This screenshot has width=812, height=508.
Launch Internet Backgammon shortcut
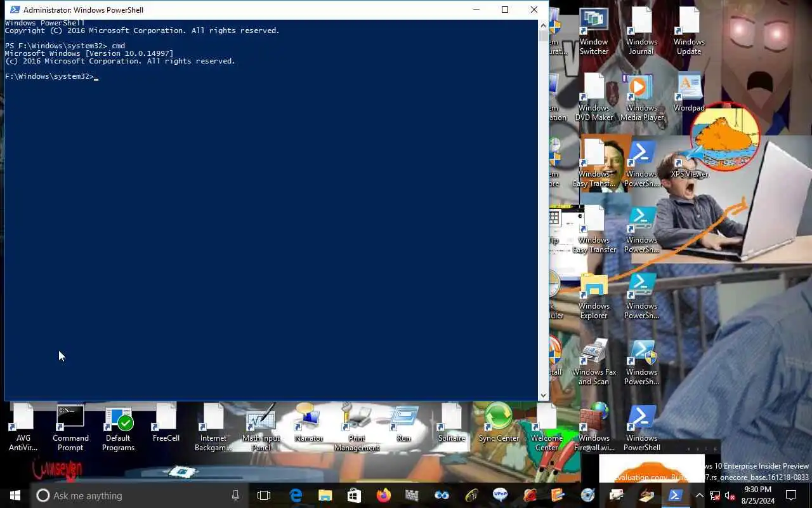click(213, 428)
